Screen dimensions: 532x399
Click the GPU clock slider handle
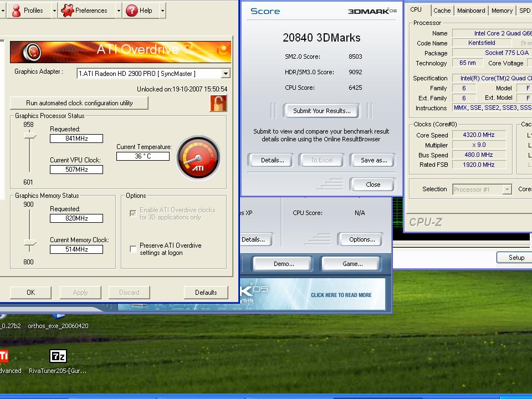[30, 136]
